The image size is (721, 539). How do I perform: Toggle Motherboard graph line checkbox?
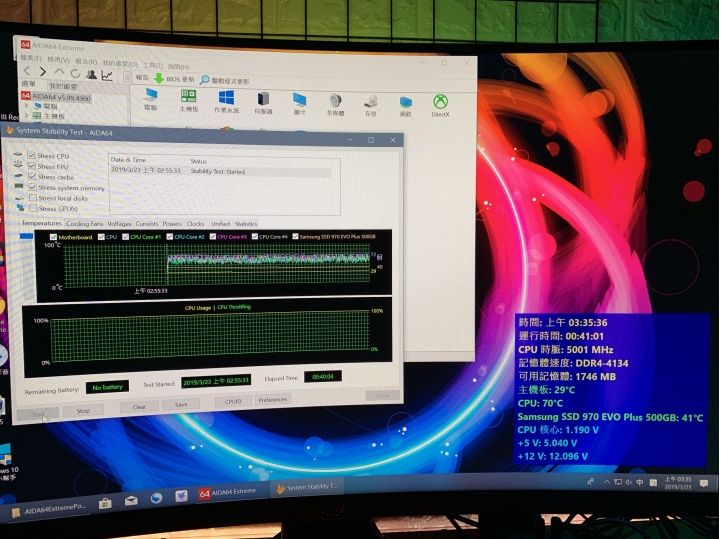click(54, 237)
